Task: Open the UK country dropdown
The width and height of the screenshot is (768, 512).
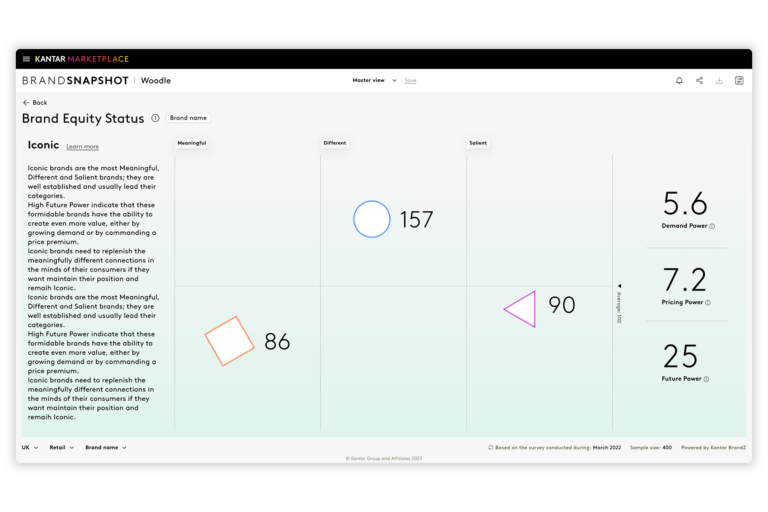Action: [x=30, y=448]
